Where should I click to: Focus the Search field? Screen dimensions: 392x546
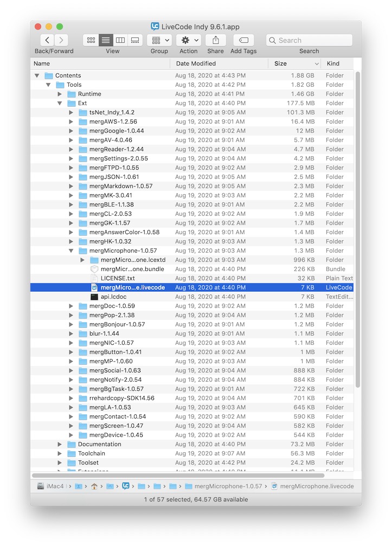pyautogui.click(x=309, y=40)
